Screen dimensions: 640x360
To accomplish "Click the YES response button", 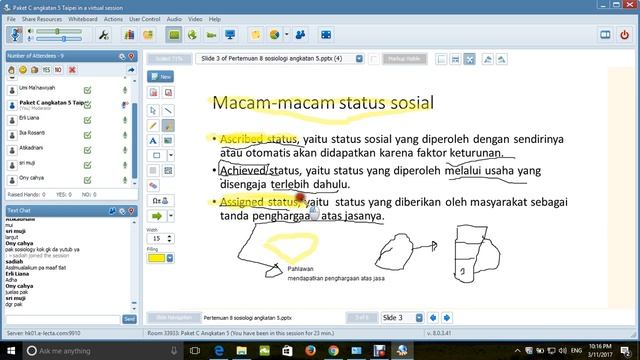I will 46,70.
